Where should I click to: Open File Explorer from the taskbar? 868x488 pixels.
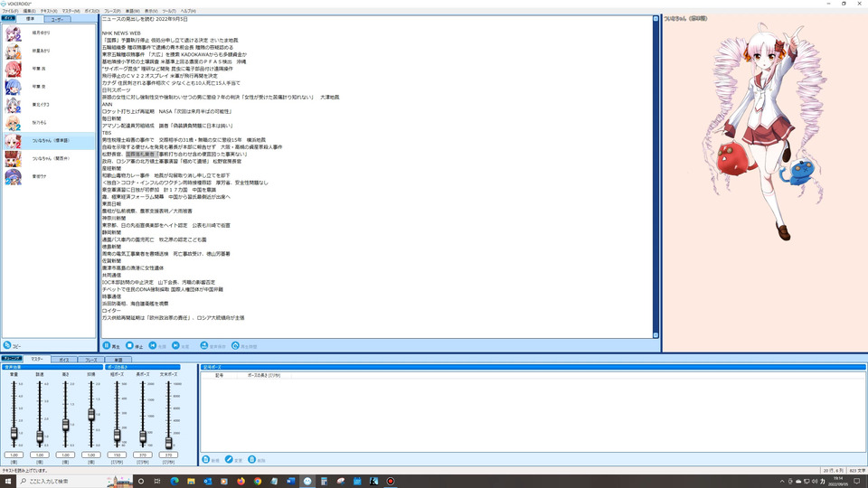pyautogui.click(x=191, y=482)
